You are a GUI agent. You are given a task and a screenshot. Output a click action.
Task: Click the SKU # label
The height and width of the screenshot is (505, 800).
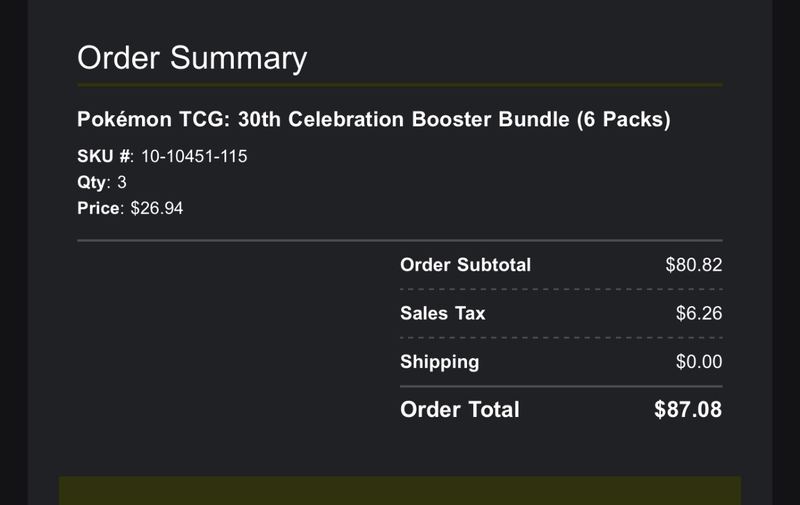105,156
